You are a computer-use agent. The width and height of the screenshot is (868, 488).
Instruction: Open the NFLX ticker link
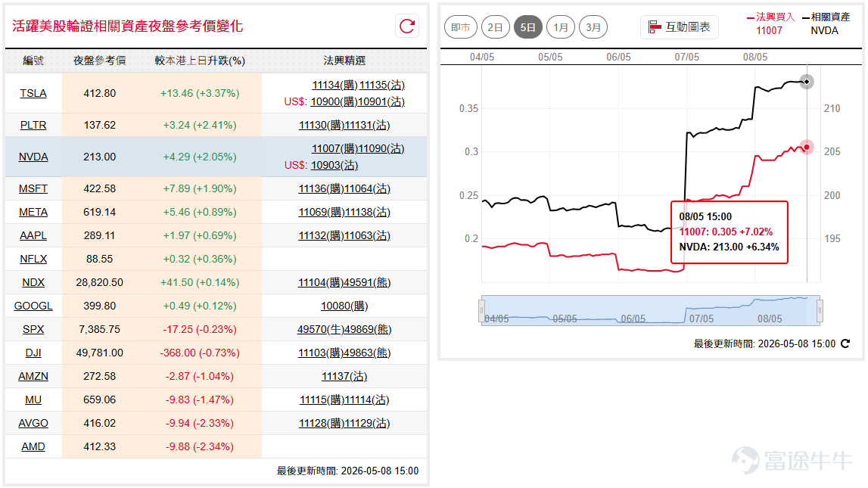33,259
